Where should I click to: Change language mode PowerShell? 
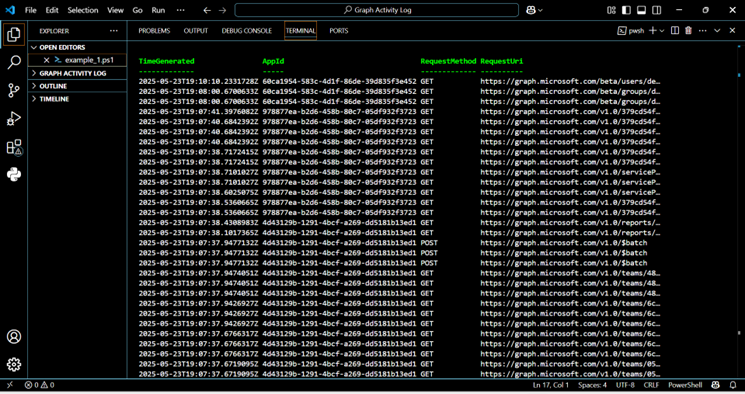[685, 385]
